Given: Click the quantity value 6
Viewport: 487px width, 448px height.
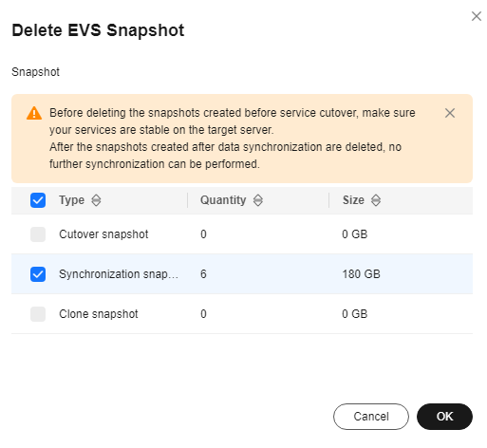Looking at the screenshot, I should [203, 274].
